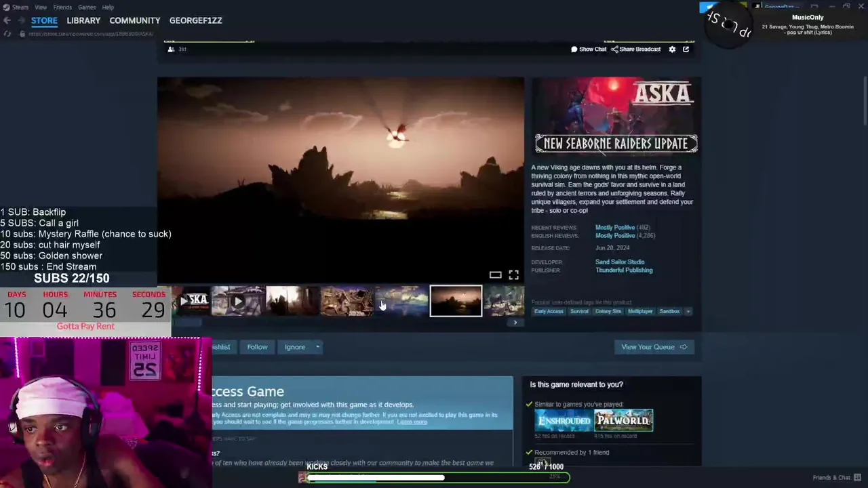The width and height of the screenshot is (868, 488).
Task: Open View Your Queue
Action: click(654, 347)
